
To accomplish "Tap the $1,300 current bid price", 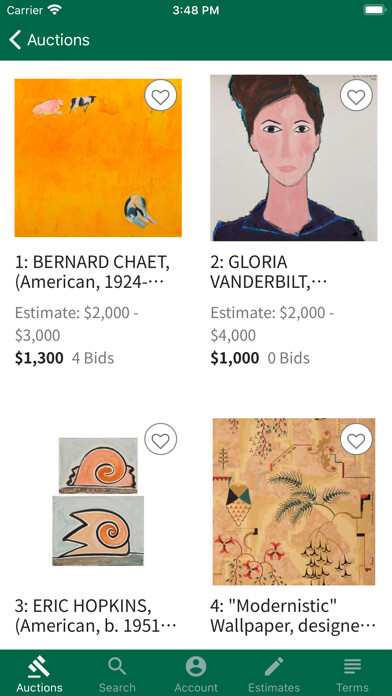I will coord(39,358).
